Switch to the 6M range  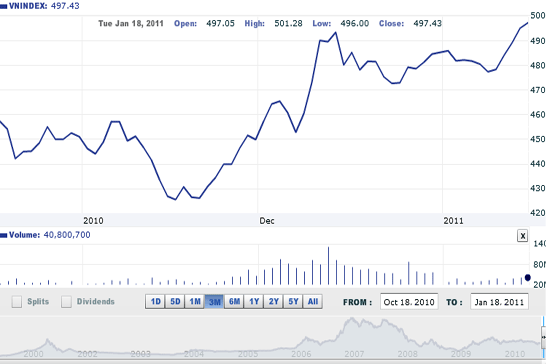234,302
